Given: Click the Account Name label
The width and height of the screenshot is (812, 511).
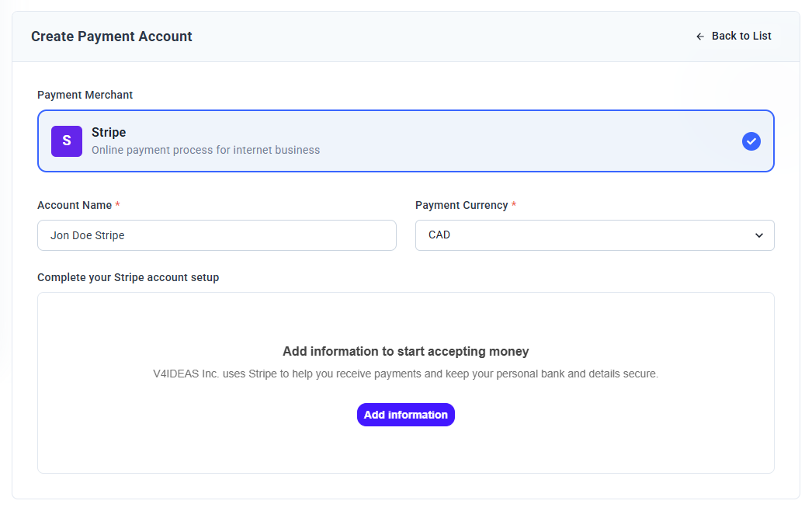Looking at the screenshot, I should [75, 205].
